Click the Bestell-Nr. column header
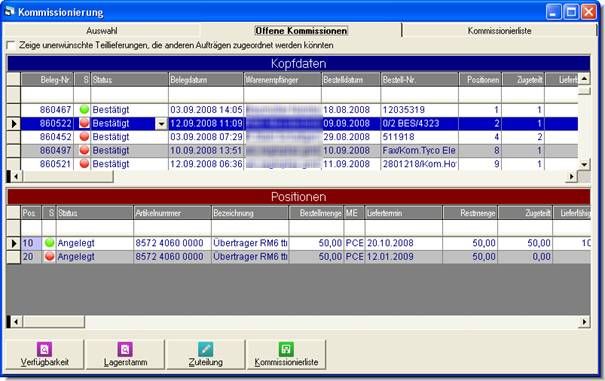 pyautogui.click(x=419, y=80)
